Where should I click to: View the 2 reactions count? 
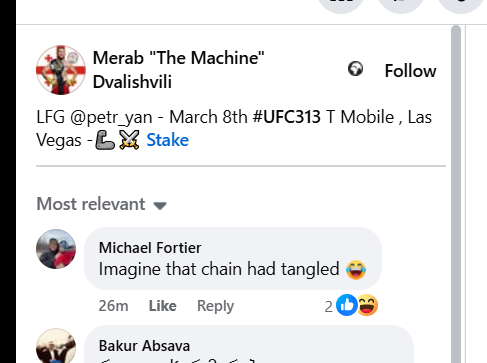pos(329,307)
